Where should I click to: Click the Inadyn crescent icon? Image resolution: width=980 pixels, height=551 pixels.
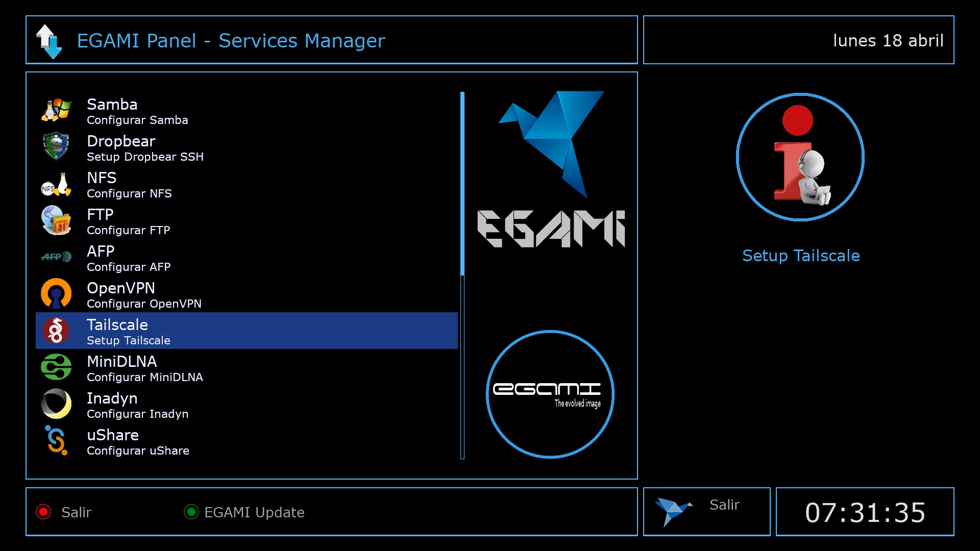[x=56, y=404]
